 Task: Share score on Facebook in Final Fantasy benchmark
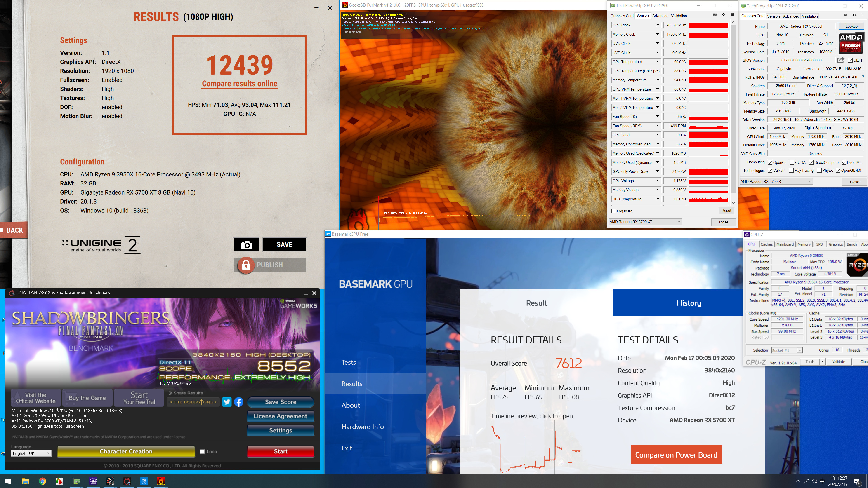pyautogui.click(x=238, y=402)
